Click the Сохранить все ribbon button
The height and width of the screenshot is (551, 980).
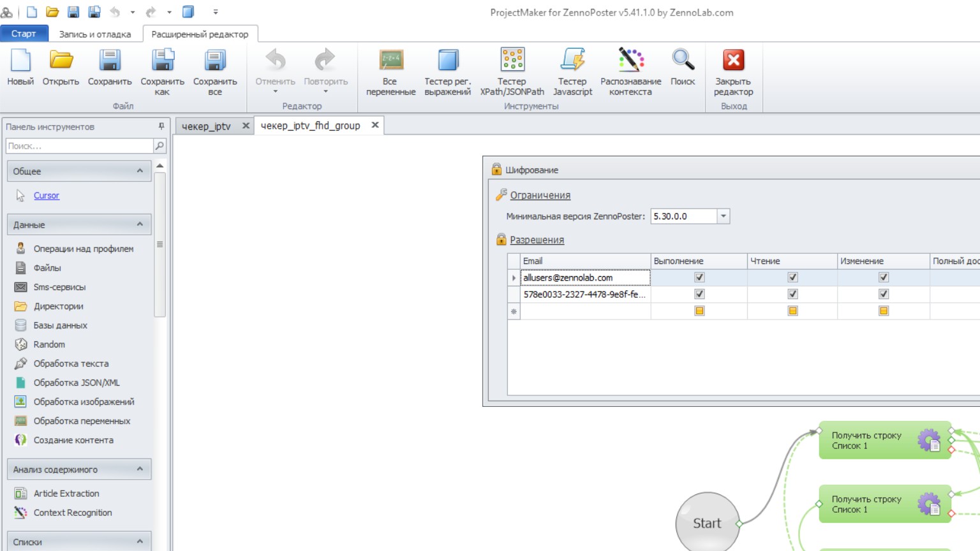coord(215,73)
